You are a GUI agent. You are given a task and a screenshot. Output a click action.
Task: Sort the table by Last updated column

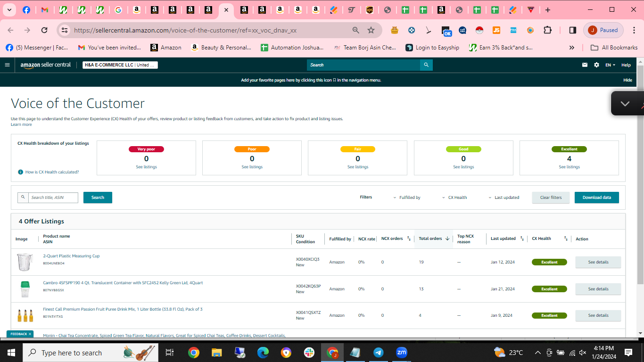click(522, 239)
